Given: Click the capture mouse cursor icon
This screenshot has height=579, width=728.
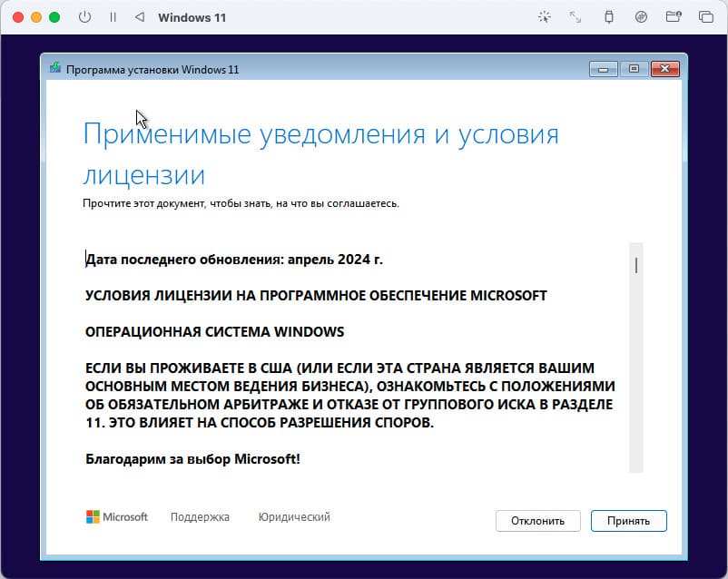Looking at the screenshot, I should pyautogui.click(x=544, y=17).
